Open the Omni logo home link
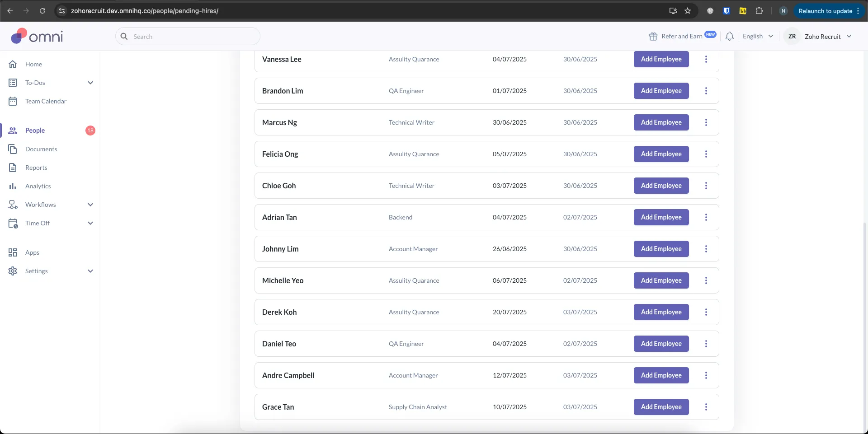Screen dimensions: 868x434 [x=37, y=36]
